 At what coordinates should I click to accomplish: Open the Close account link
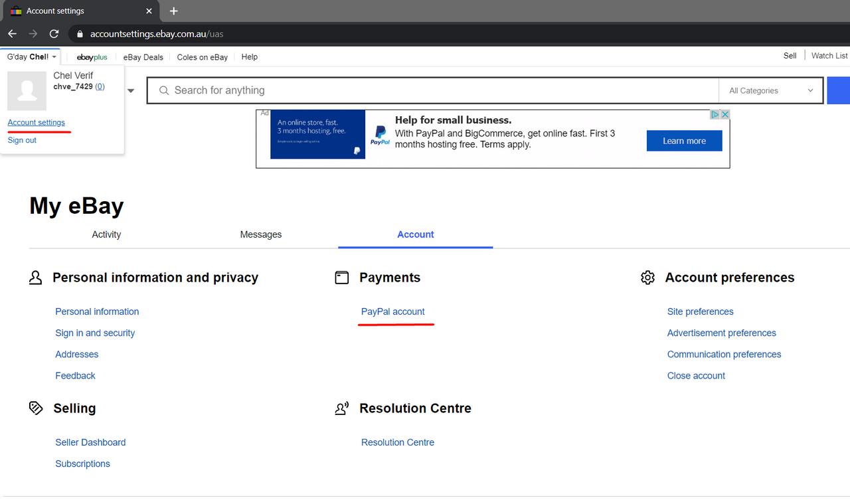coord(696,375)
